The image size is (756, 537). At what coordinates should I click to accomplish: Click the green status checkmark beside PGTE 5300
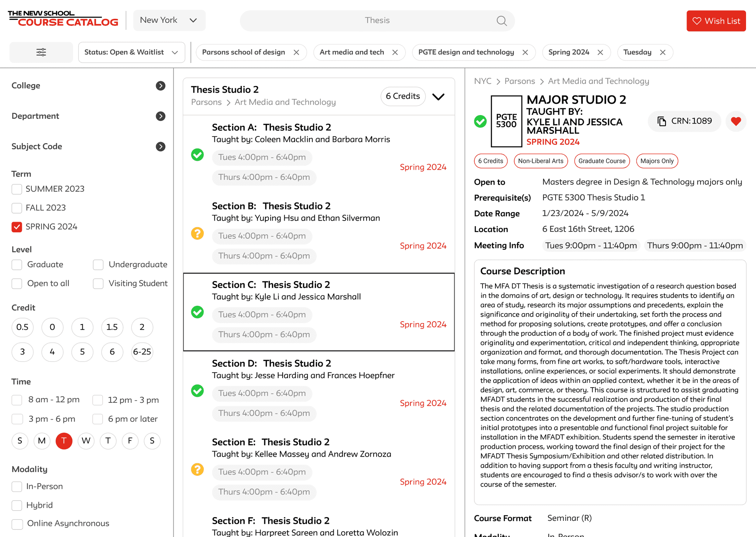480,121
